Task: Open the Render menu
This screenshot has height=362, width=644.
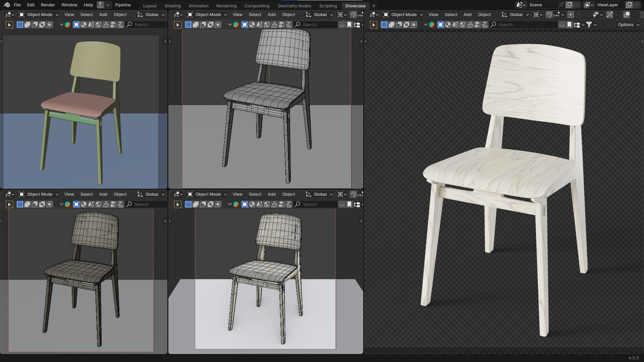Action: coord(48,5)
